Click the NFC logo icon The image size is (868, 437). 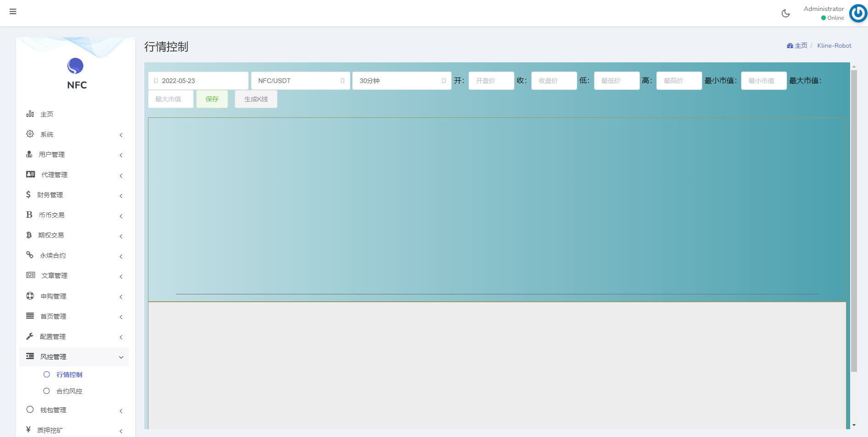click(x=76, y=66)
